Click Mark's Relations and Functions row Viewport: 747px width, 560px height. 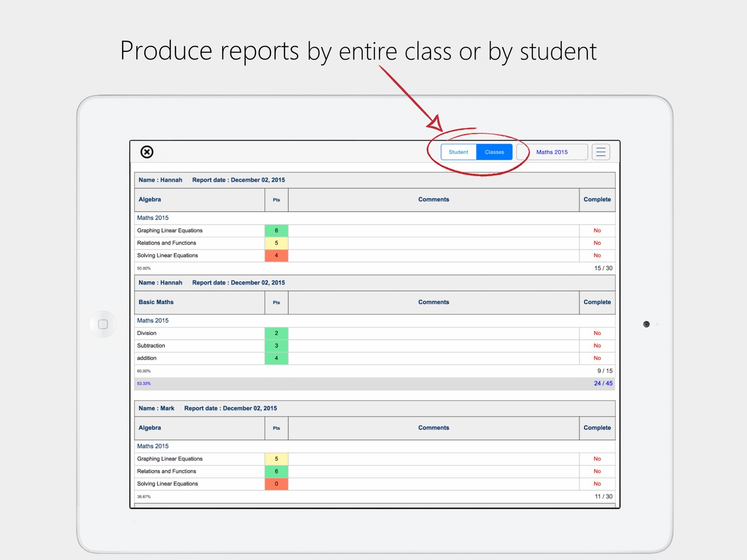click(375, 471)
